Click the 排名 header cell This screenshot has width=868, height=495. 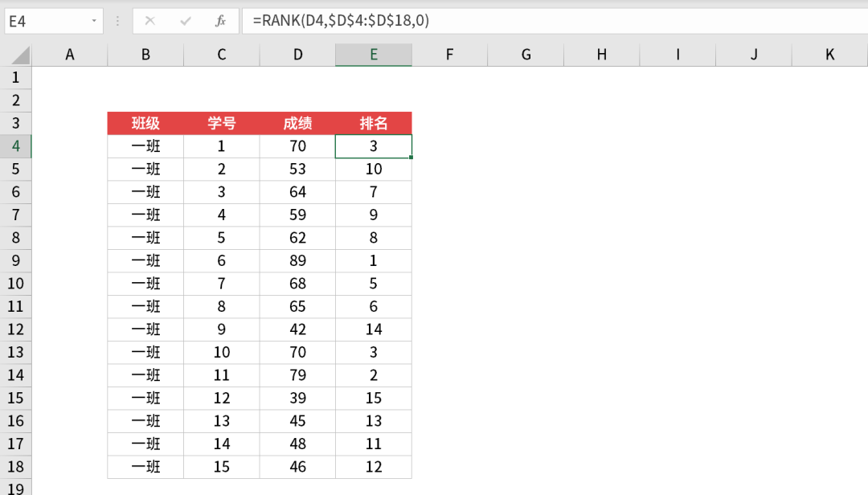pyautogui.click(x=374, y=123)
